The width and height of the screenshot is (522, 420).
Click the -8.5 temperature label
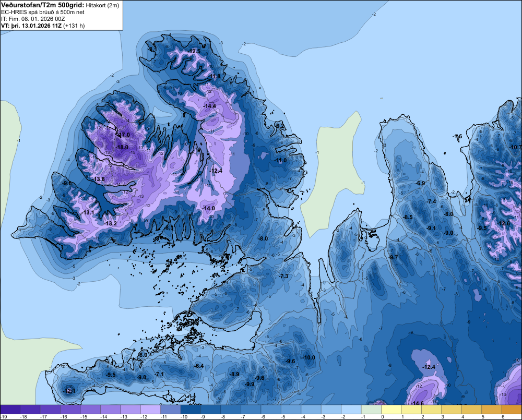coord(408,218)
